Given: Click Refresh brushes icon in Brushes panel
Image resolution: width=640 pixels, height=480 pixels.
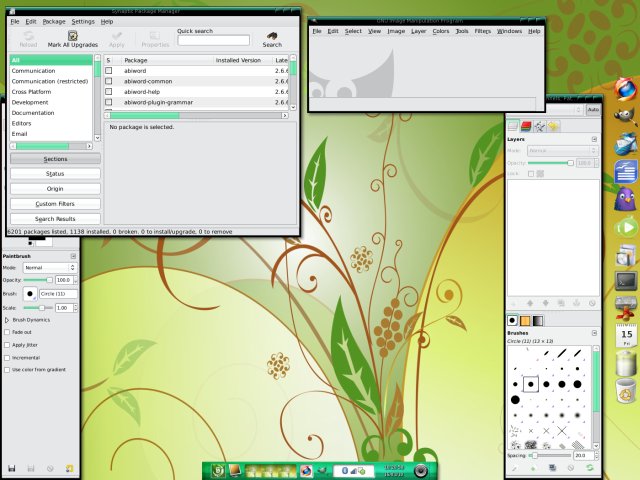Looking at the screenshot, I should tap(589, 468).
